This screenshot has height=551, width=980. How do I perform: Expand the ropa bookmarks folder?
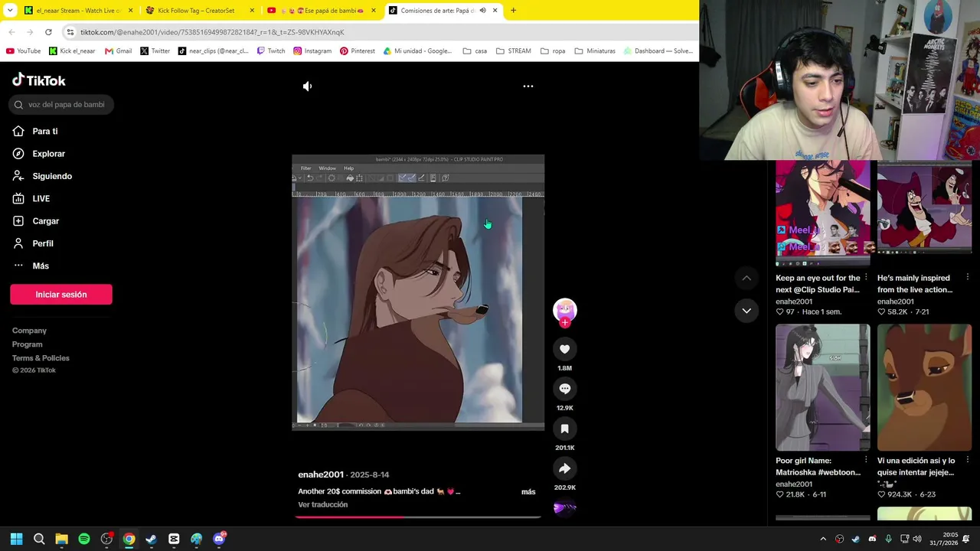[x=553, y=51]
